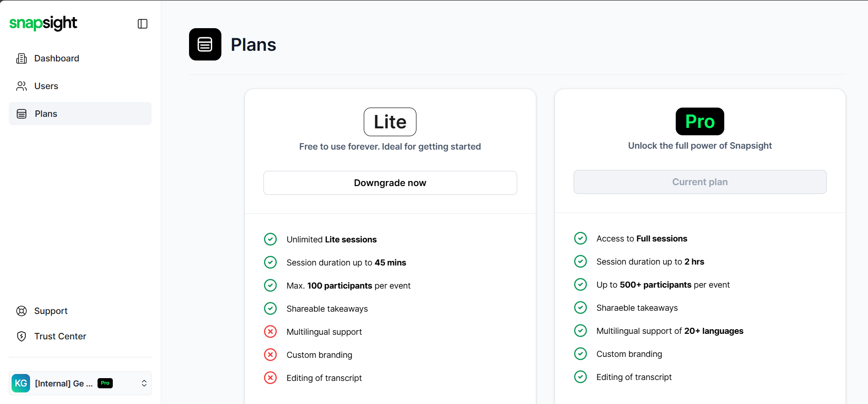
Task: Click the small Pro badge in sidebar
Action: (105, 383)
